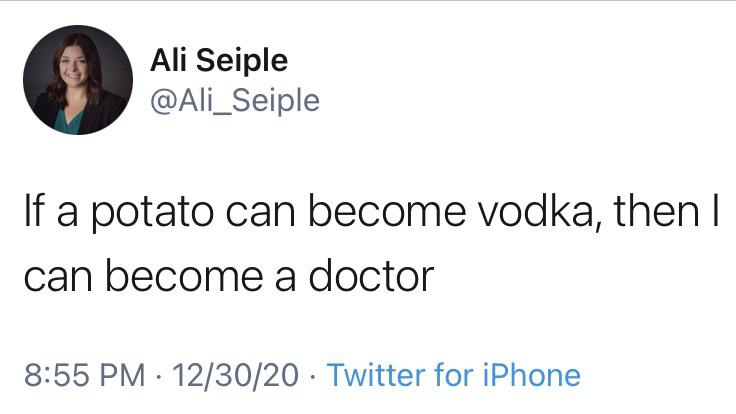Select the 12/30/20 date

236,375
